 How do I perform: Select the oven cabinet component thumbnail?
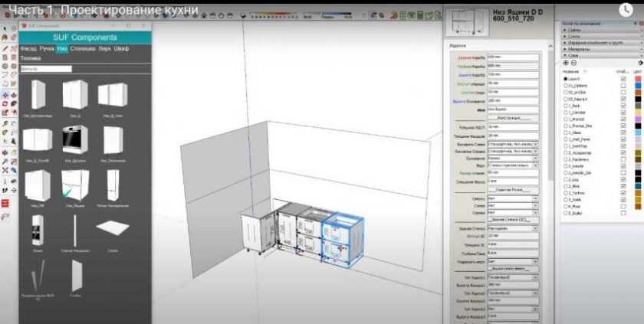tap(74, 140)
